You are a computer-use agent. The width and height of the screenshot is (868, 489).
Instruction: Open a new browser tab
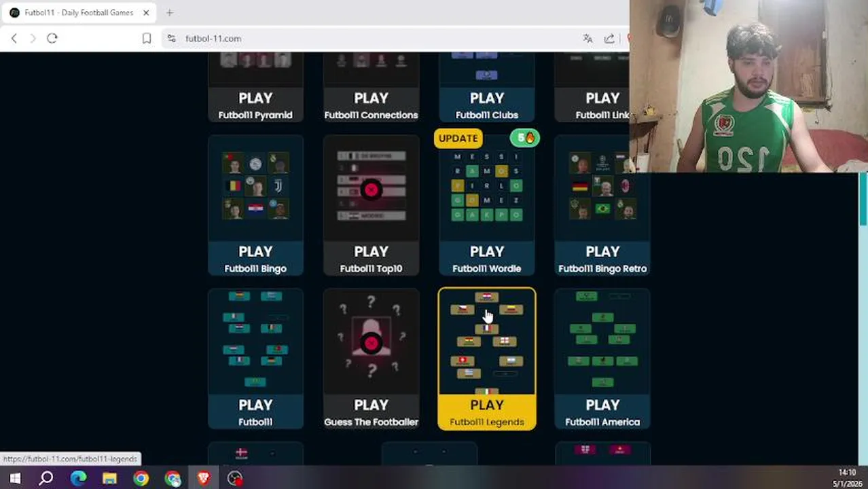pos(169,13)
